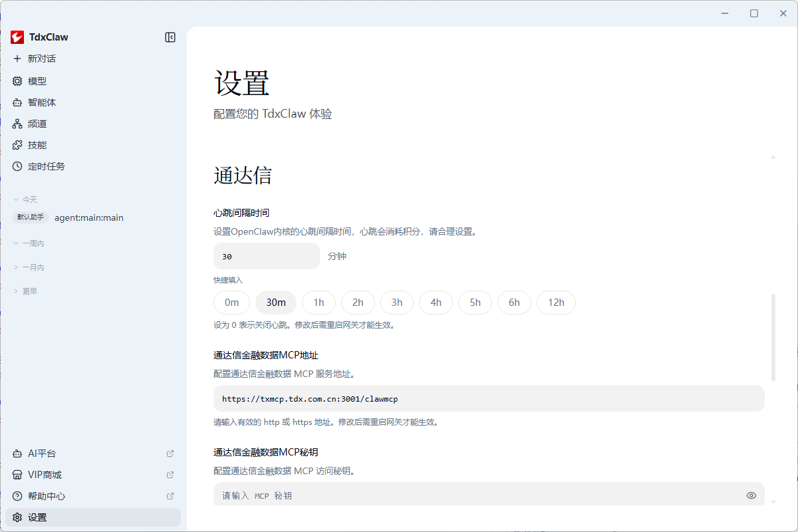Click the 智能体 robot icon

click(x=17, y=102)
